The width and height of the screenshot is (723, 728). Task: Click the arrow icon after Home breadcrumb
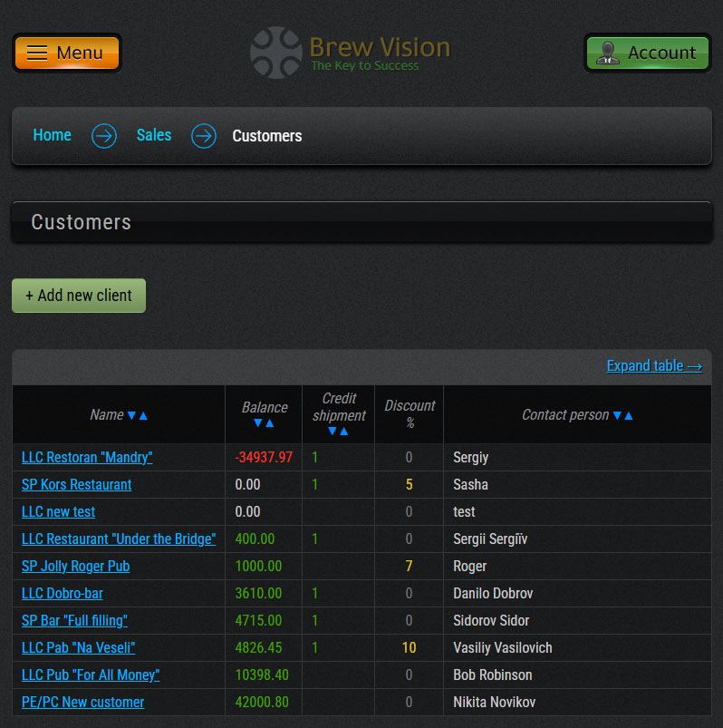click(104, 136)
